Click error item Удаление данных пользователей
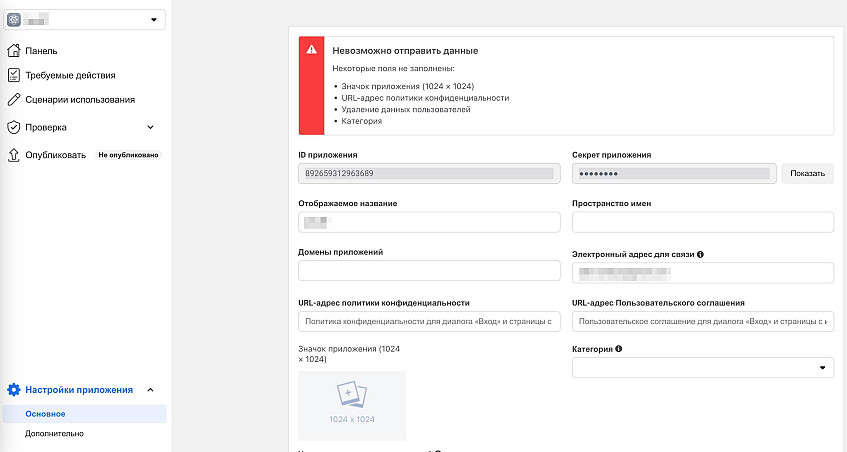The image size is (847, 452). (x=406, y=110)
